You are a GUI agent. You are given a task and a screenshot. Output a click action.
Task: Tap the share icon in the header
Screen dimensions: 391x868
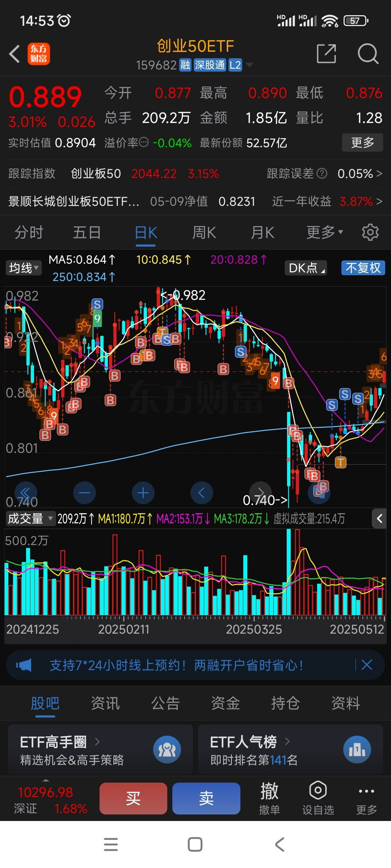pos(327,54)
